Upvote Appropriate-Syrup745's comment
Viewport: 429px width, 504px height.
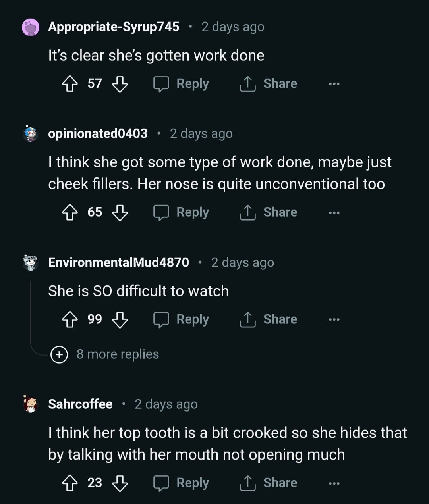tap(70, 84)
